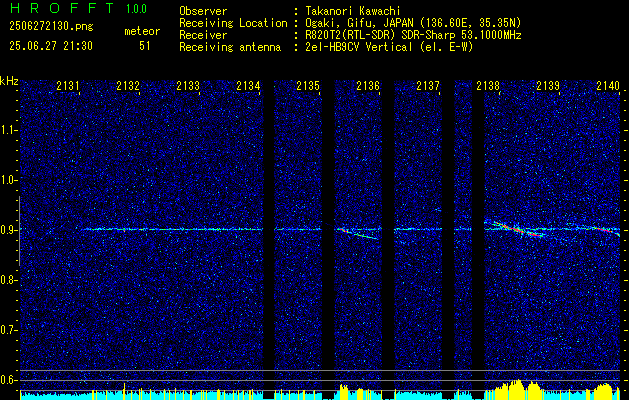Click the 2134 time marker
The image size is (629, 400).
[x=248, y=85]
